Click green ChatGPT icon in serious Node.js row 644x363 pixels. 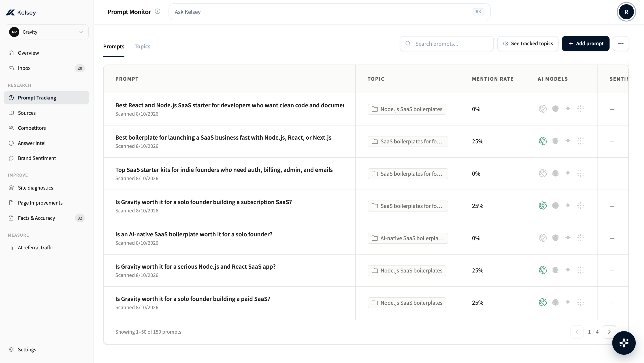tap(543, 270)
